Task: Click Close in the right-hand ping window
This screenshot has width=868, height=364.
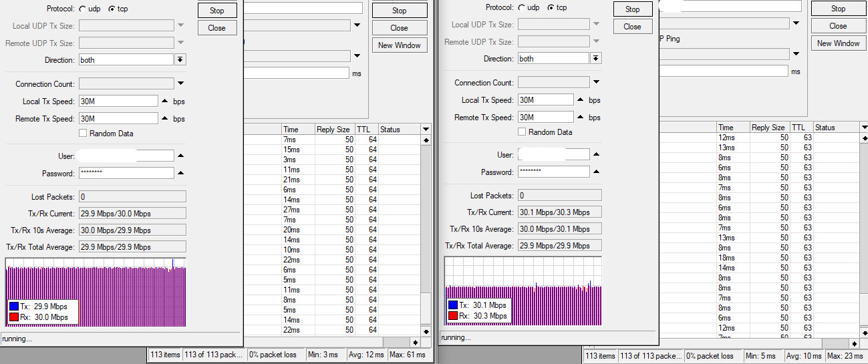Action: coord(839,26)
